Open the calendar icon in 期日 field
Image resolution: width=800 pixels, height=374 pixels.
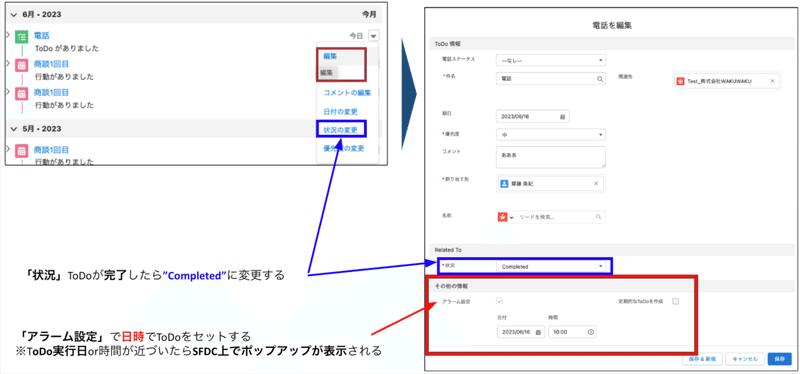point(562,116)
